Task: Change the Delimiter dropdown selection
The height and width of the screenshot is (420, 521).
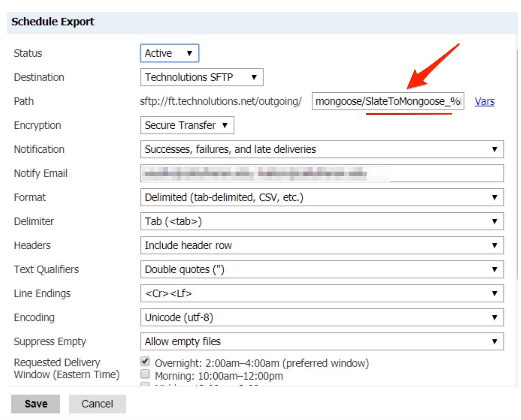Action: [321, 221]
